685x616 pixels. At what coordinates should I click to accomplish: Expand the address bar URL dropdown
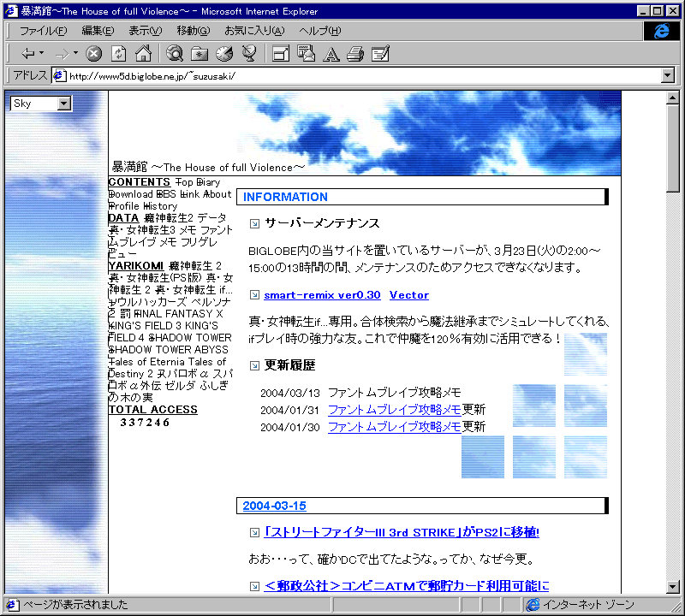(x=668, y=75)
